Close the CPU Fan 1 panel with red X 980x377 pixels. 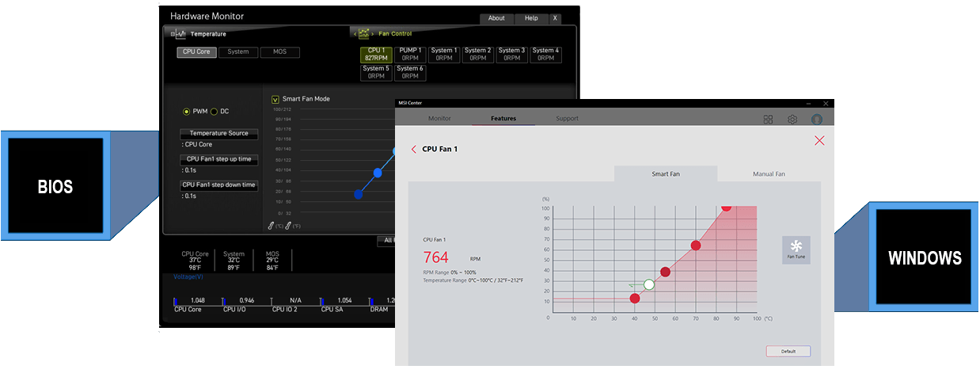819,140
